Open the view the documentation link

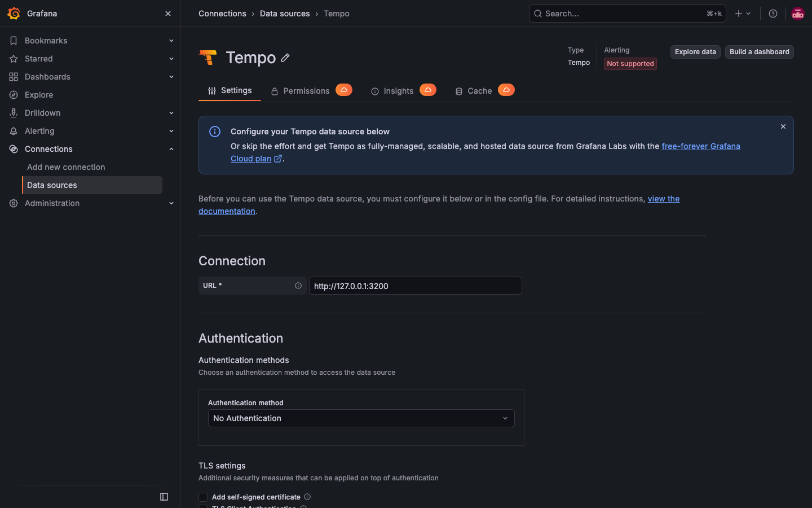664,199
